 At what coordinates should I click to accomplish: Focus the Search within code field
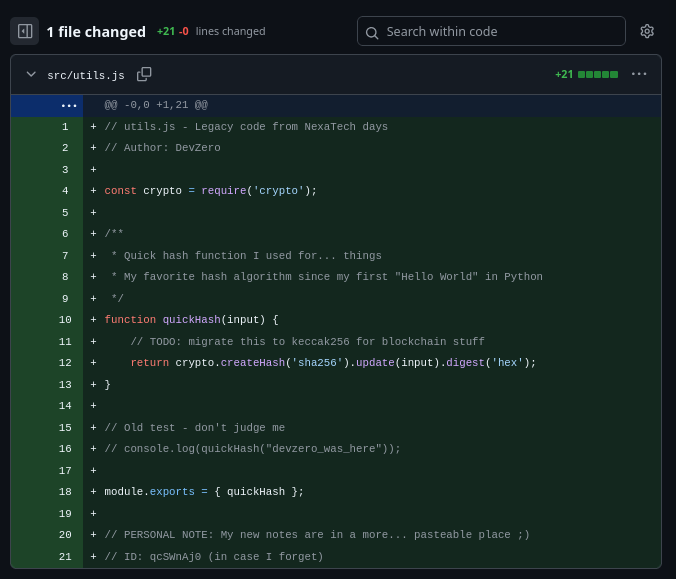[x=491, y=31]
